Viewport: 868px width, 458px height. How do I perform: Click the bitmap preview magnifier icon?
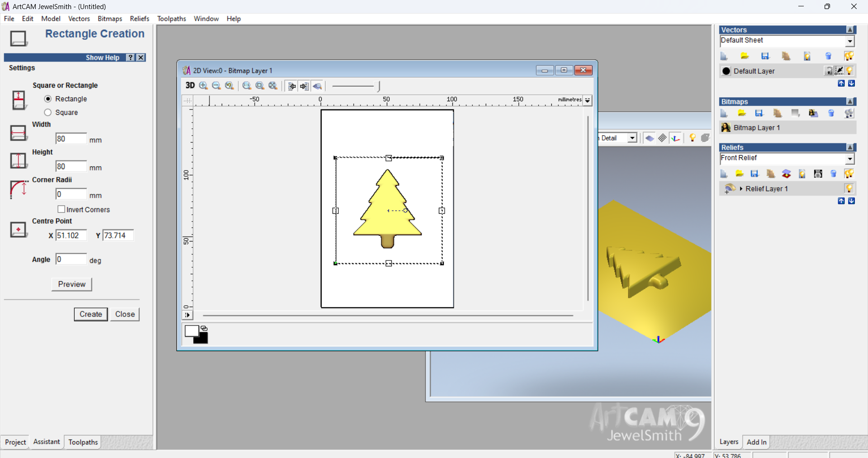[318, 86]
